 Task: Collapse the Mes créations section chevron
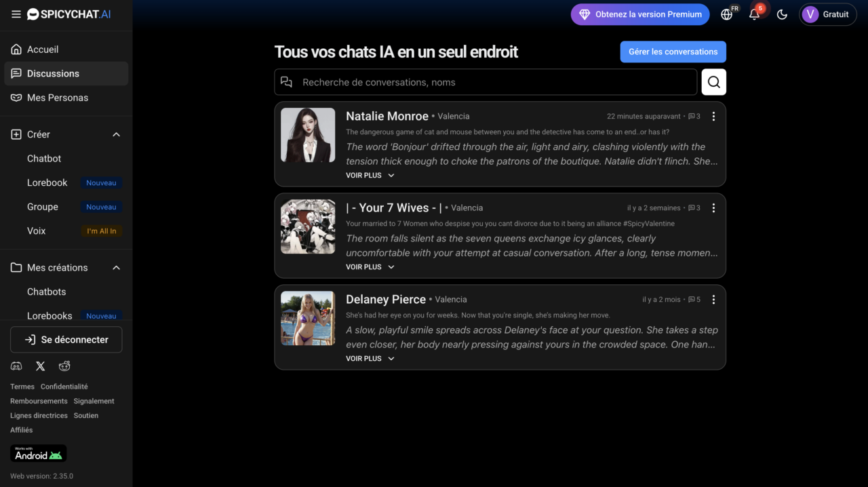coord(116,268)
